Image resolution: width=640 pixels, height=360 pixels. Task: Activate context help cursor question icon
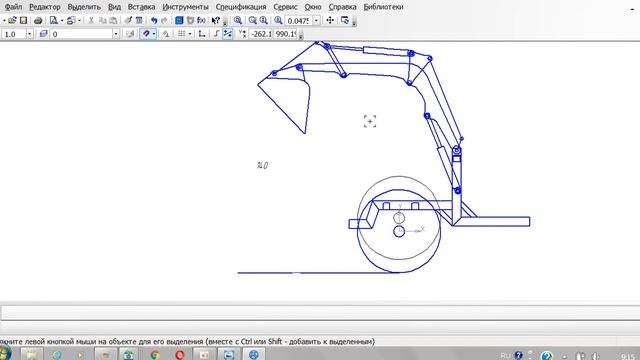click(x=216, y=20)
